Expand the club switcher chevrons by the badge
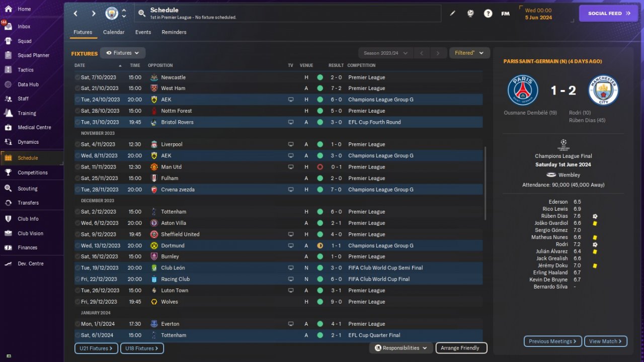The height and width of the screenshot is (362, 644). point(124,14)
